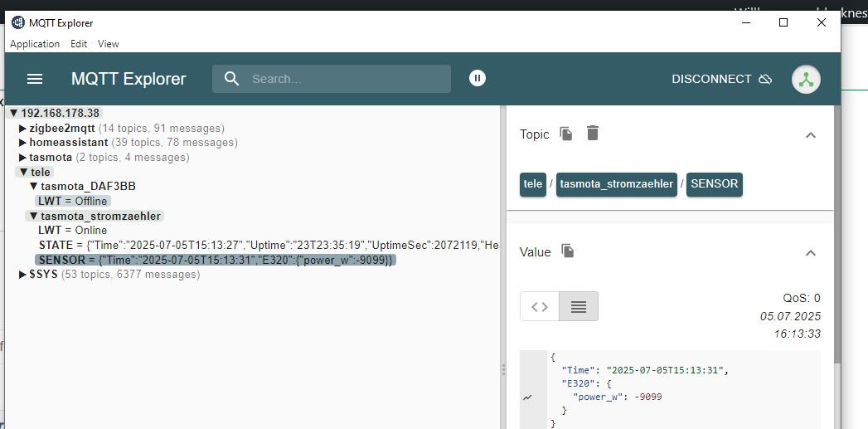Viewport: 868px width, 429px height.
Task: Expand the zigbee2mqtt topic tree
Action: (x=22, y=129)
